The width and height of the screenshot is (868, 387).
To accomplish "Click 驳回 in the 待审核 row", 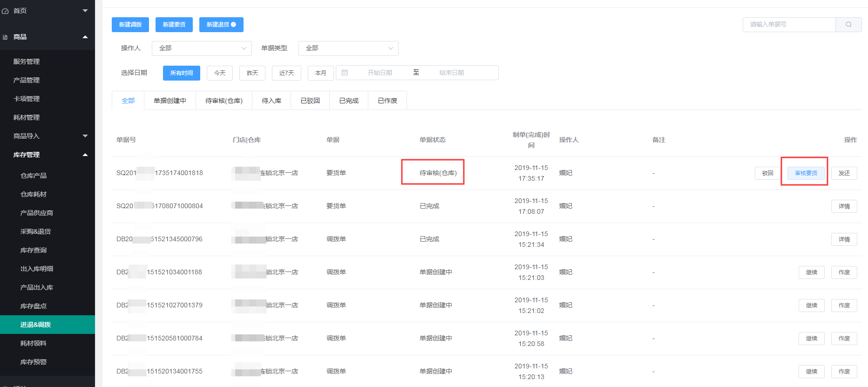I will [768, 173].
